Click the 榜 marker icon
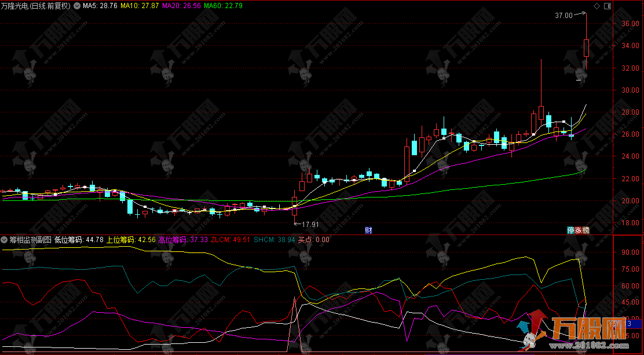Viewport: 644px width, 355px height. click(x=586, y=230)
